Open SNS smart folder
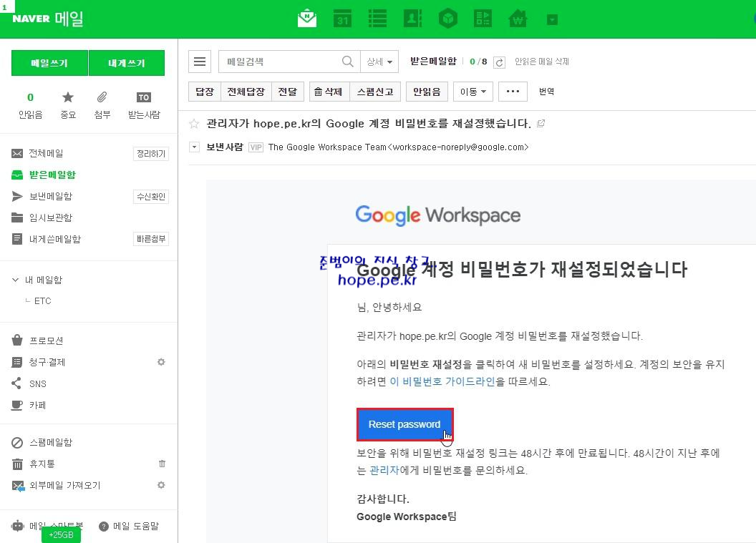The width and height of the screenshot is (756, 543). pos(38,384)
